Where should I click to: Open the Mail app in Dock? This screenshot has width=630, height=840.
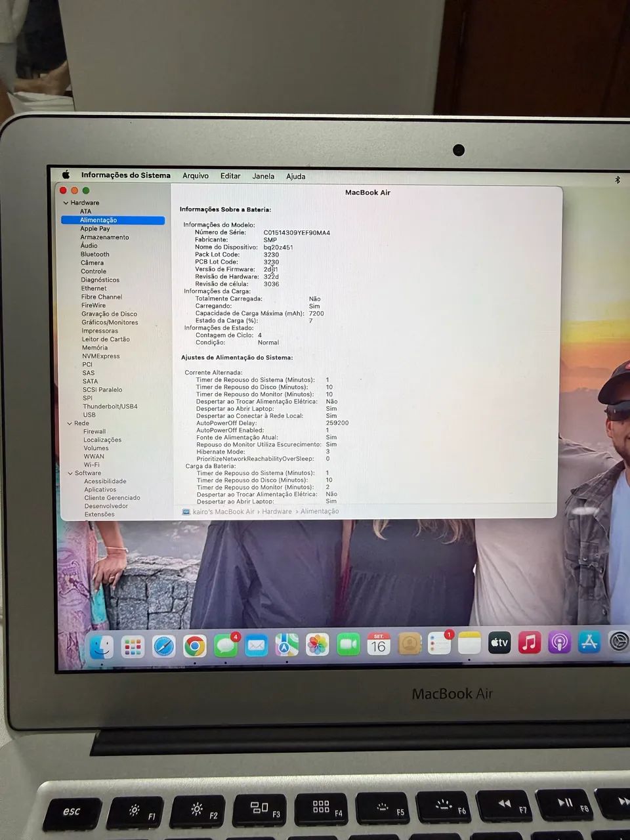click(256, 646)
